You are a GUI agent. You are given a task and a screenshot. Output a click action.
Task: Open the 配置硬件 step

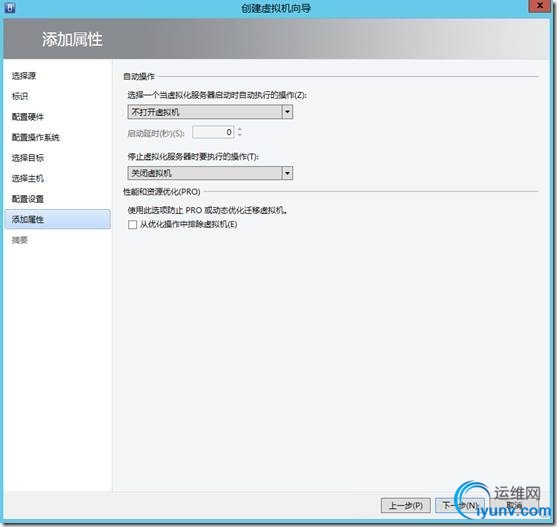[x=28, y=117]
